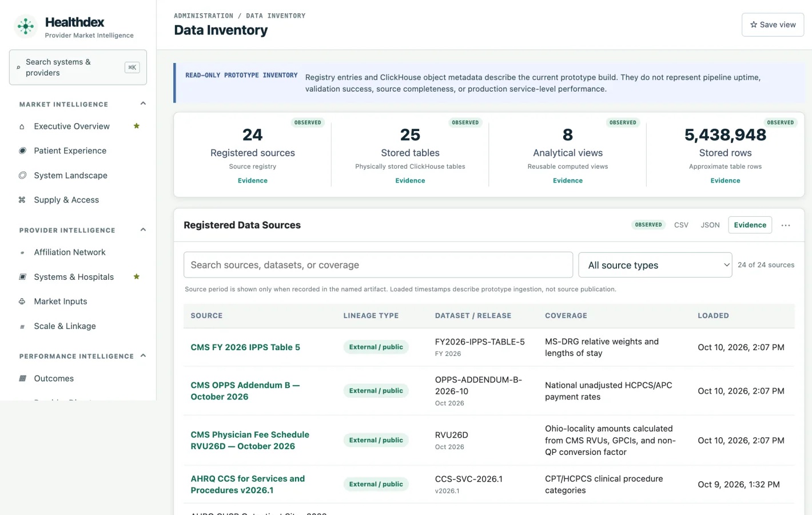
Task: Click the COVERAGE column header
Action: pyautogui.click(x=566, y=316)
